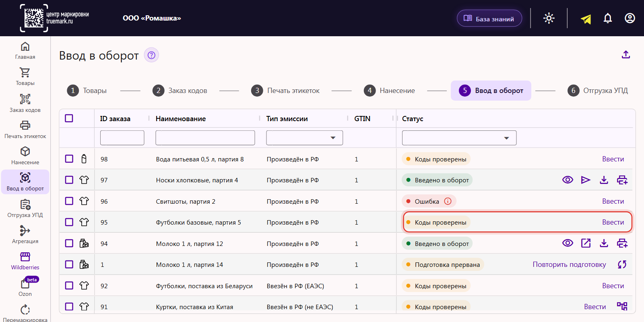Screen dimensions: 644x322
Task: Open help question mark beside Ввод в оборот
Action: click(x=151, y=55)
